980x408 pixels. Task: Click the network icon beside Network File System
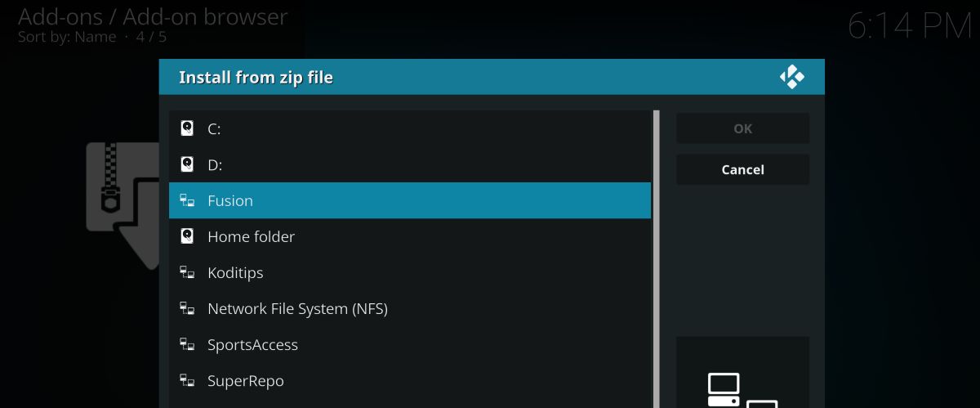click(187, 308)
